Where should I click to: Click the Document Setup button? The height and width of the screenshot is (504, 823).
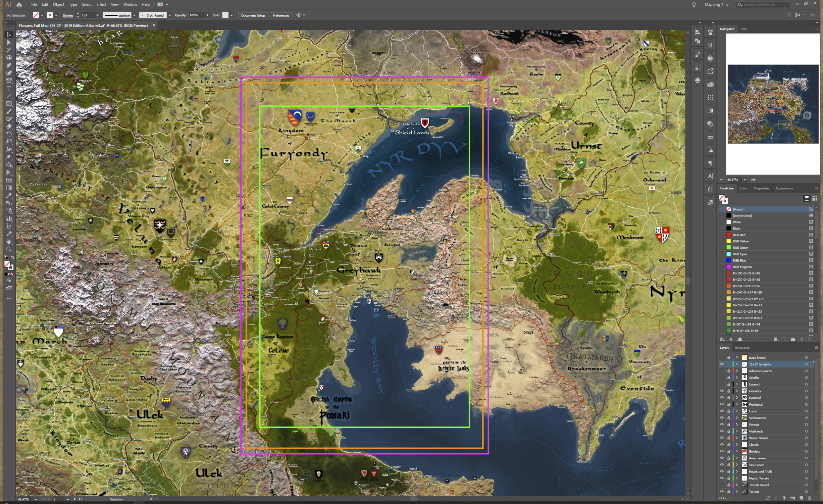coord(253,15)
